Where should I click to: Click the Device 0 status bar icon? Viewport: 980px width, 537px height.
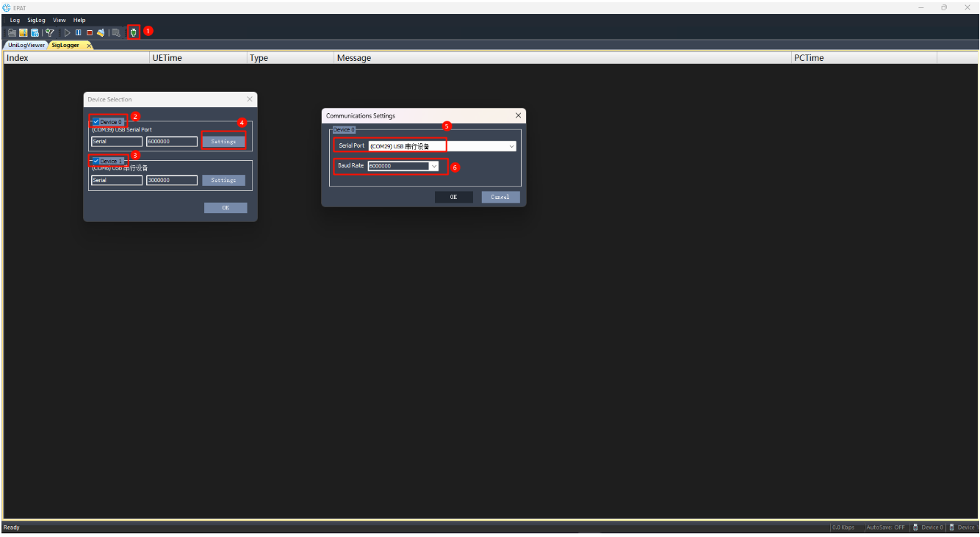[915, 527]
